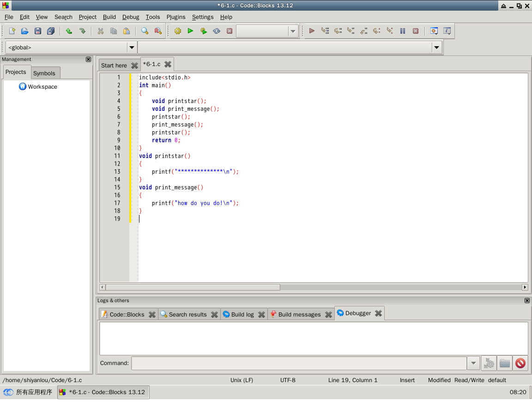Create a new file with the toolbar icon
This screenshot has width=532, height=414.
(12, 31)
